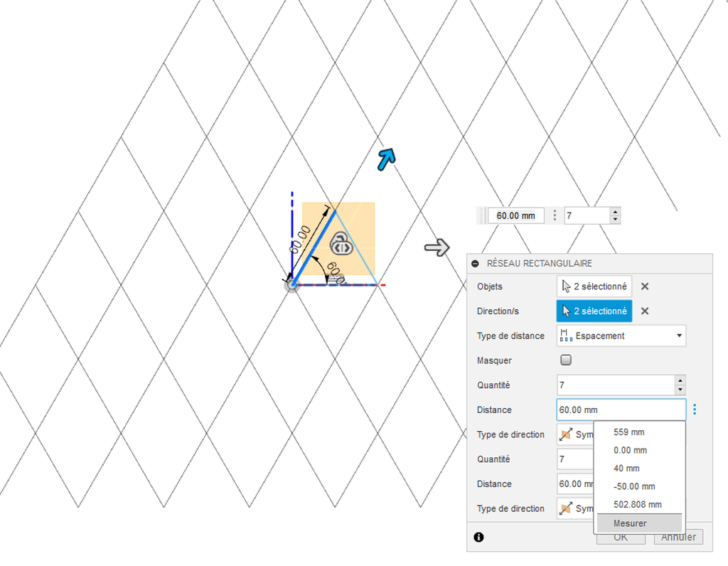Screen dimensions: 728x566
Task: Select 502.808 mm from distance list
Action: tap(637, 505)
